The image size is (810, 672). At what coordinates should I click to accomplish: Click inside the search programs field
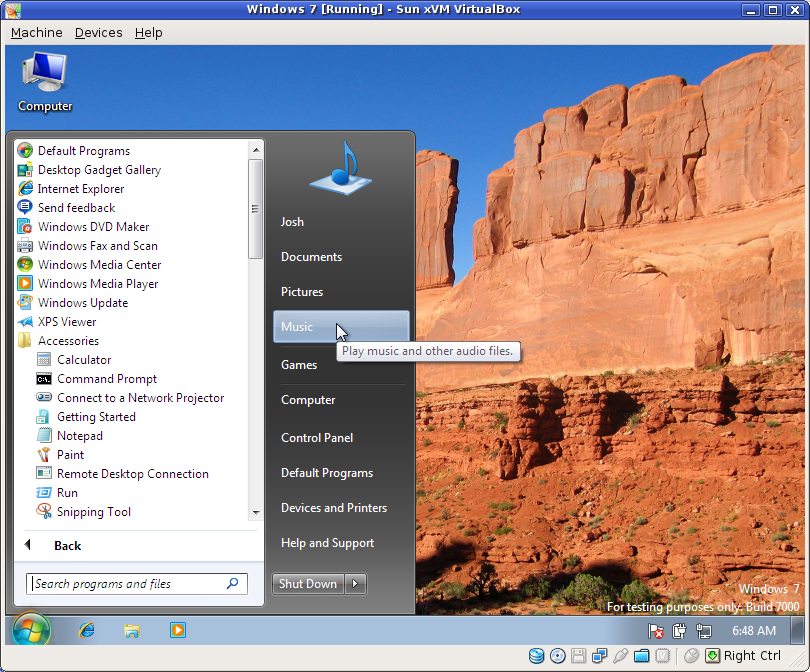click(x=130, y=584)
